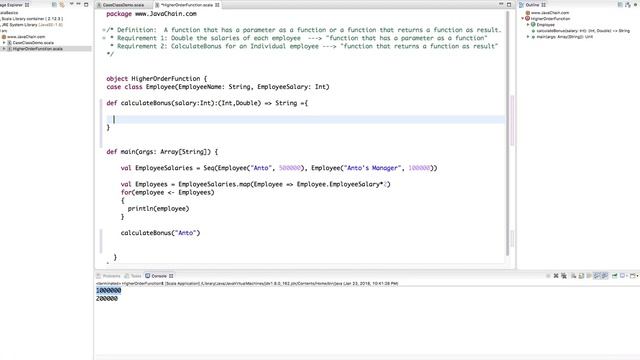
Task: Place cursor on empty highlighted line in calculateBonus
Action: (x=306, y=119)
